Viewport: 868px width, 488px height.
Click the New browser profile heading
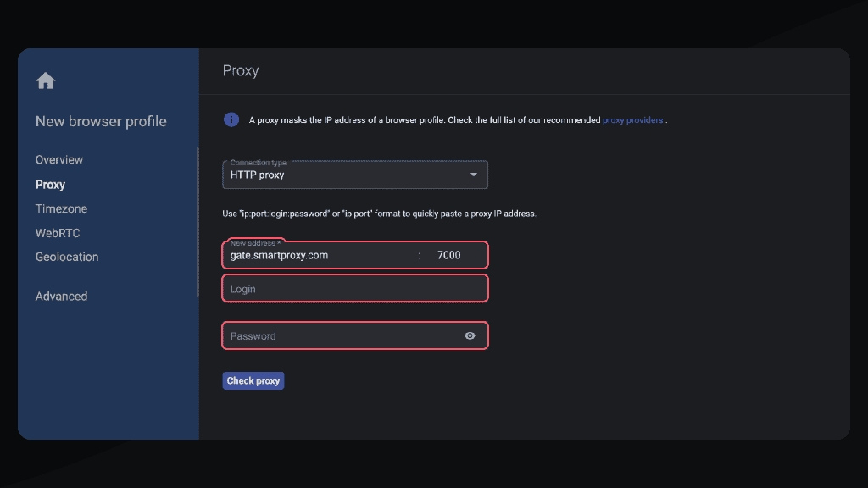[x=100, y=121]
